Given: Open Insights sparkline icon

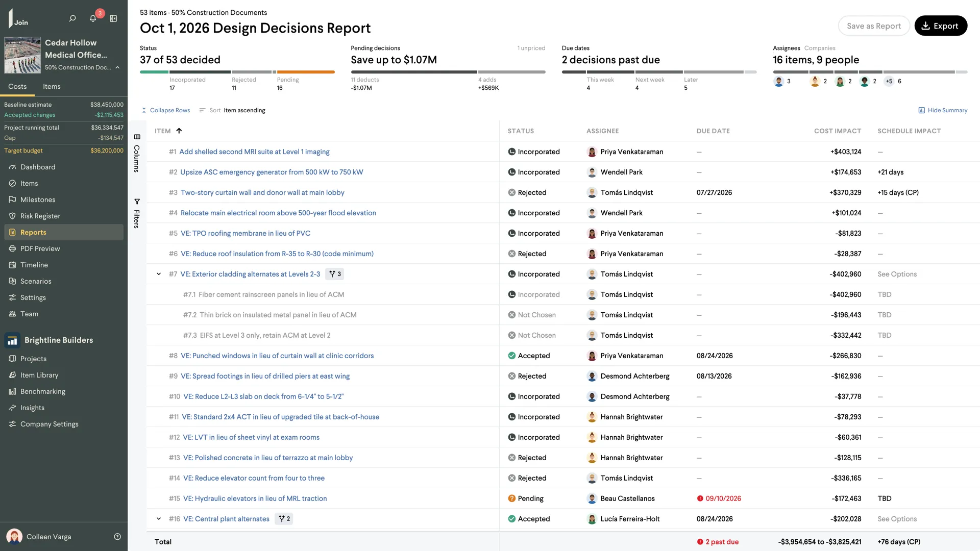Looking at the screenshot, I should (x=12, y=408).
